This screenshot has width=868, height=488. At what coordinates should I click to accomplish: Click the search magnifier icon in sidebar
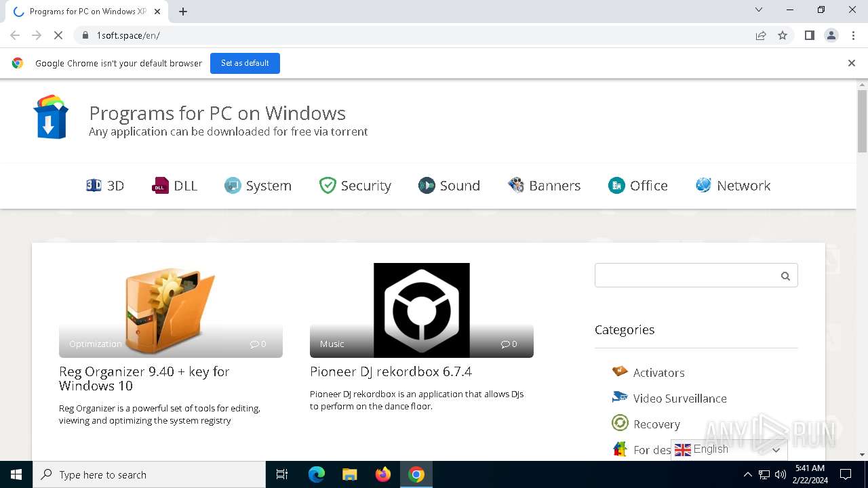[785, 276]
